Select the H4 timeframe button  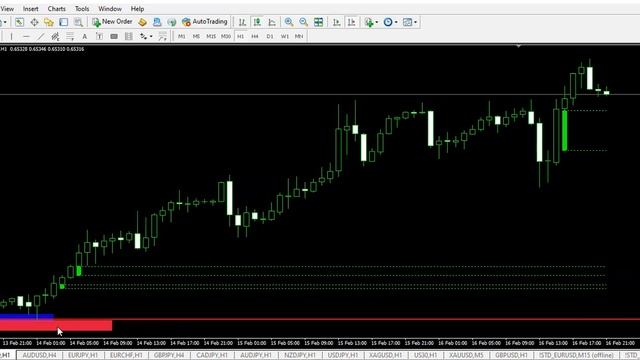255,36
